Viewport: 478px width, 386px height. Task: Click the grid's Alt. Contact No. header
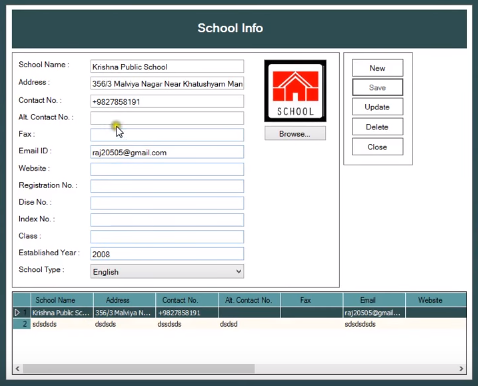[249, 300]
